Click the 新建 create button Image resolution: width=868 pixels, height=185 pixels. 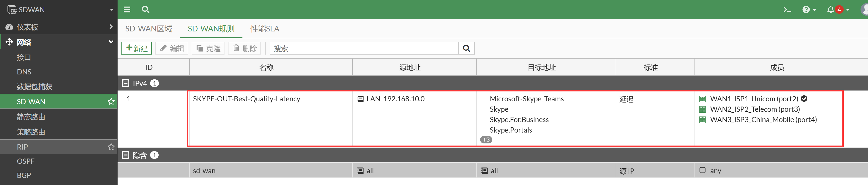tap(136, 48)
